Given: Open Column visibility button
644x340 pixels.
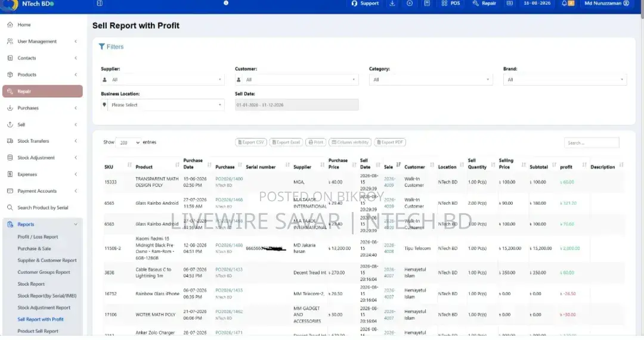Looking at the screenshot, I should tap(350, 142).
